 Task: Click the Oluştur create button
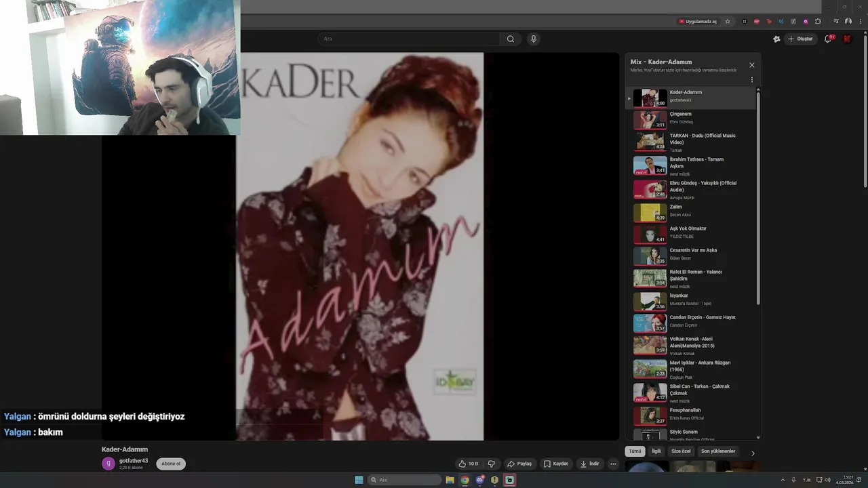(x=800, y=39)
